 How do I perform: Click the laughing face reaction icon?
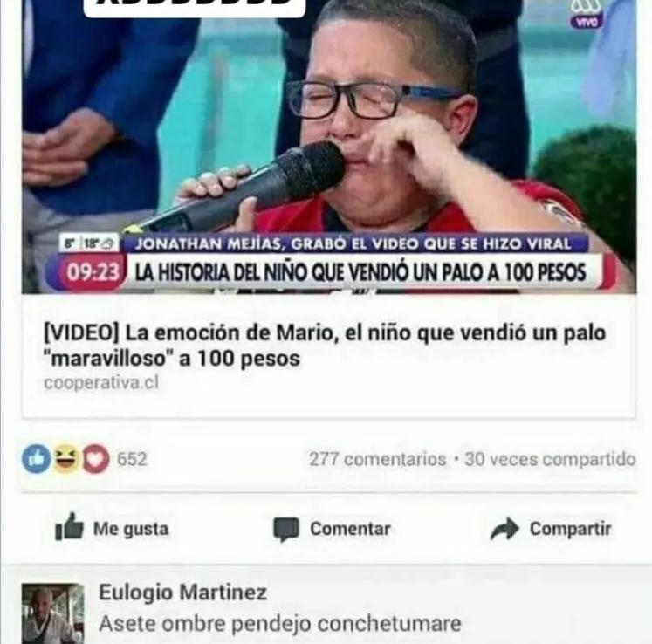66,459
